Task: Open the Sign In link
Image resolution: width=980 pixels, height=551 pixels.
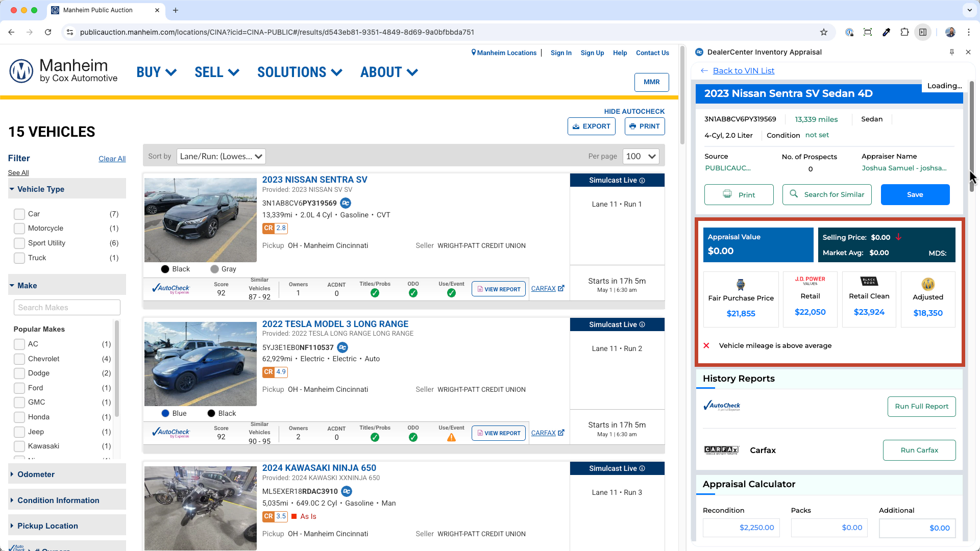Action: pyautogui.click(x=561, y=53)
